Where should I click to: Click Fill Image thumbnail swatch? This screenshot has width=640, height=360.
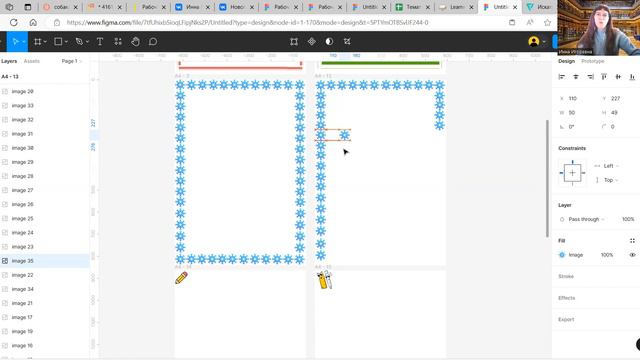tap(562, 255)
